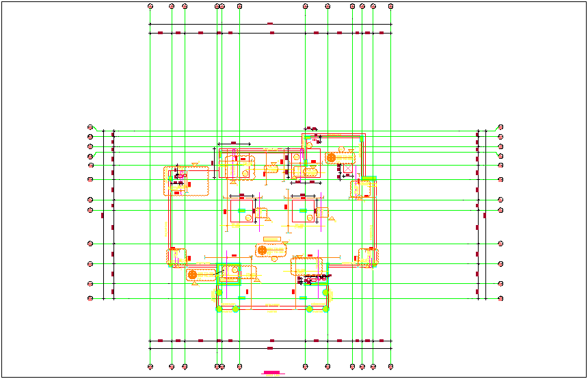Screen dimensions: 588x379
Task: Click the red crossed-square symbol in the upper right
Action: pos(348,169)
